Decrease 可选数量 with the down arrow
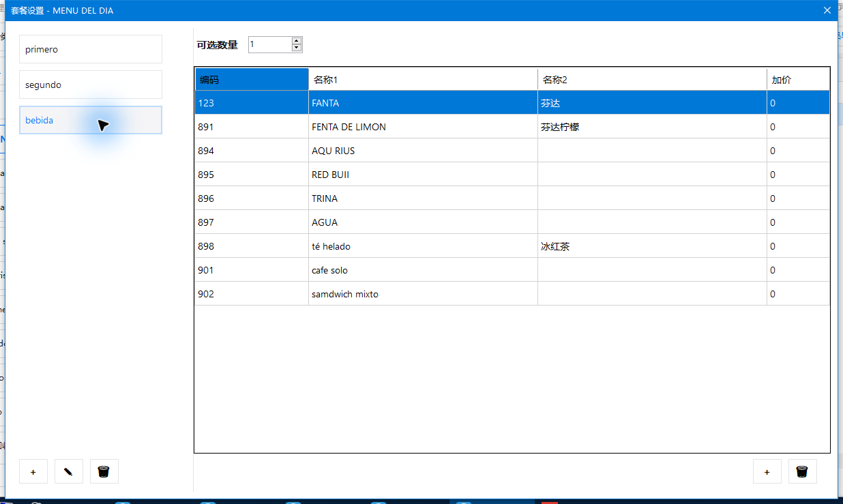 (x=297, y=48)
